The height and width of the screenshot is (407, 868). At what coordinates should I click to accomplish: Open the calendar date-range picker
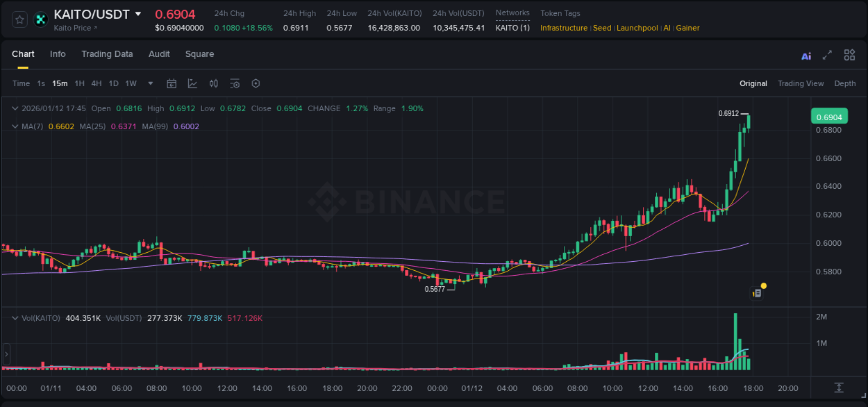click(172, 83)
